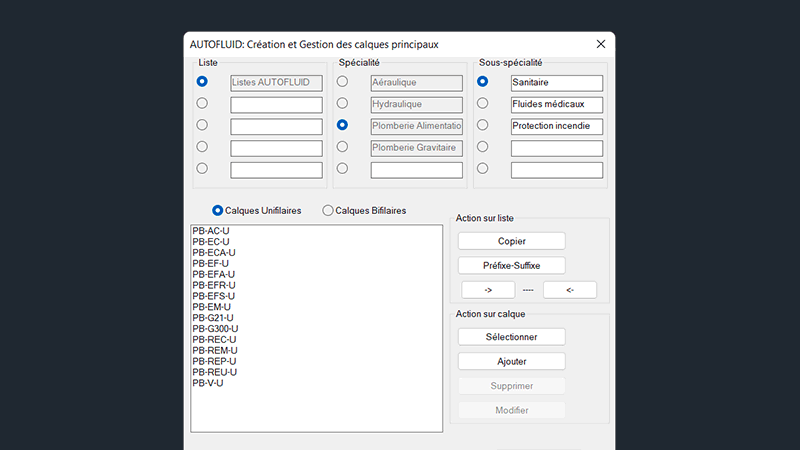This screenshot has height=450, width=800.
Task: Select the Listes AUTOFLUID radio button
Action: coord(202,82)
